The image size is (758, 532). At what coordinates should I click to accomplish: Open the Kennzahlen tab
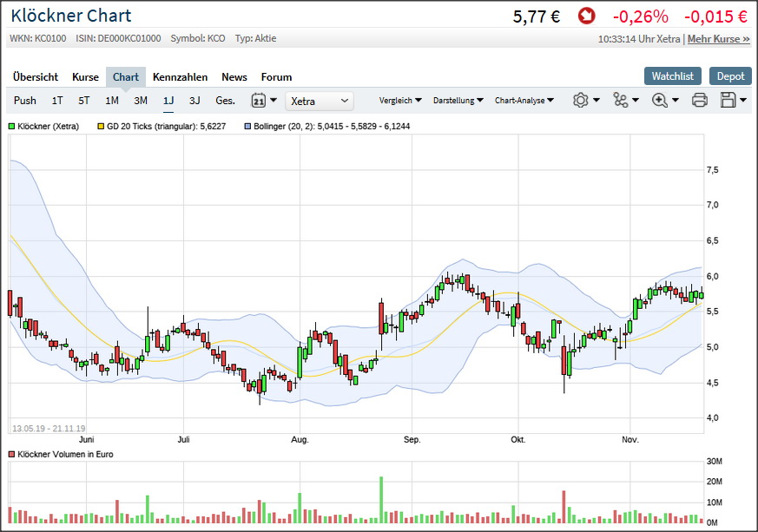click(x=180, y=77)
